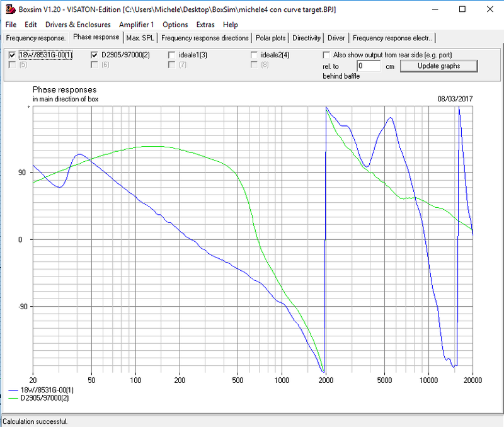Minimize the Boxsim window

pyautogui.click(x=435, y=9)
